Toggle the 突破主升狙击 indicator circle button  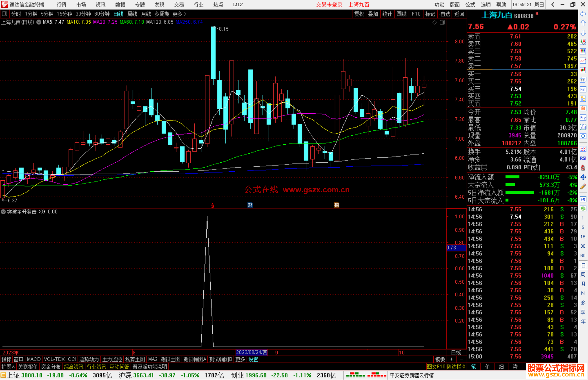click(3, 212)
